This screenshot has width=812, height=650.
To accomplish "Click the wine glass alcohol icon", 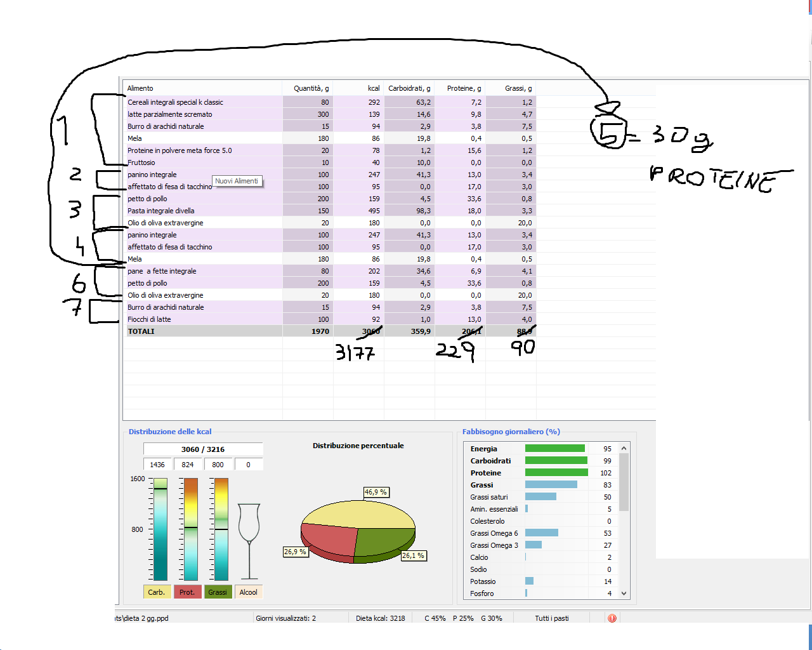I will click(x=249, y=540).
